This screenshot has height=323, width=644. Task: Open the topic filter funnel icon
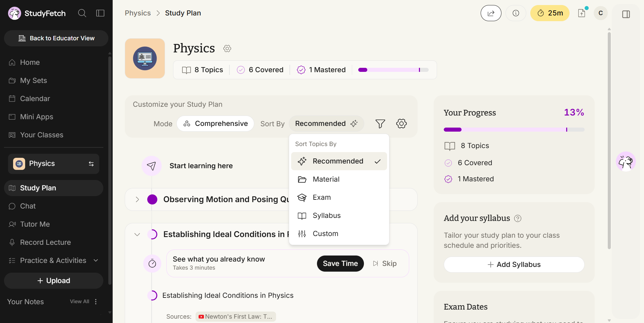(x=380, y=124)
